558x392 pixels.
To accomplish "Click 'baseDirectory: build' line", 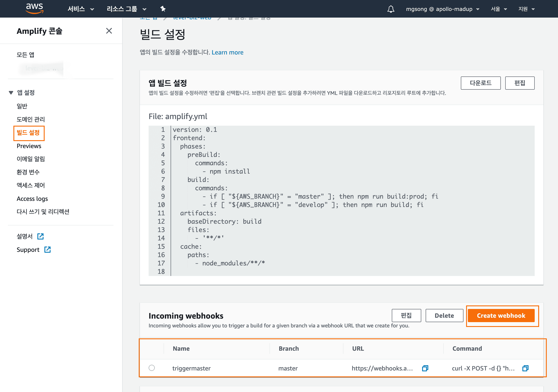I will pyautogui.click(x=224, y=221).
